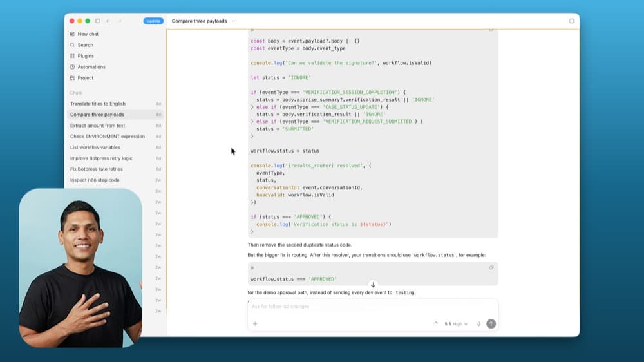This screenshot has height=362, width=644.
Task: Open the Project section
Action: [85, 78]
